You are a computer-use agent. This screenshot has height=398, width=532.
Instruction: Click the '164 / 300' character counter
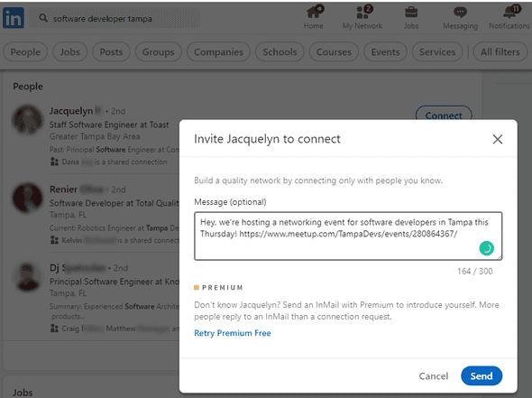click(475, 271)
